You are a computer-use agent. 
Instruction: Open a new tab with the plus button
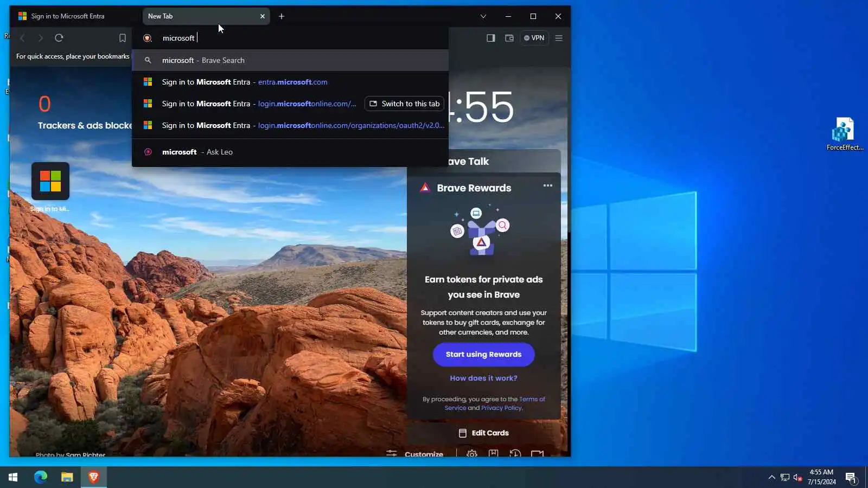click(282, 16)
